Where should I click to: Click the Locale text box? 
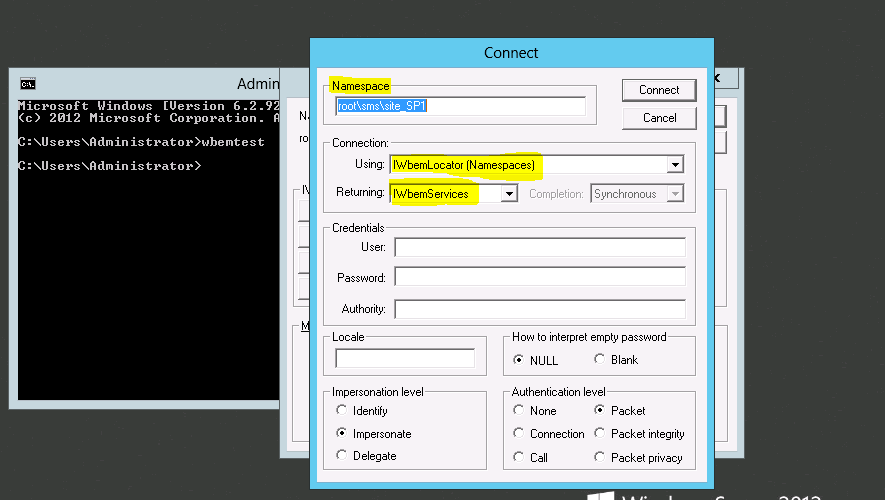(405, 358)
